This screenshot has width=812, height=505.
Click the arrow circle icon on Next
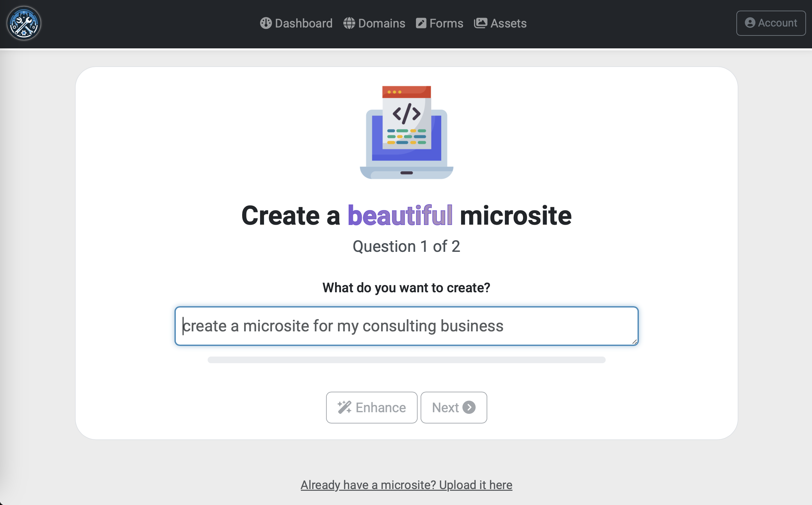[x=469, y=407]
